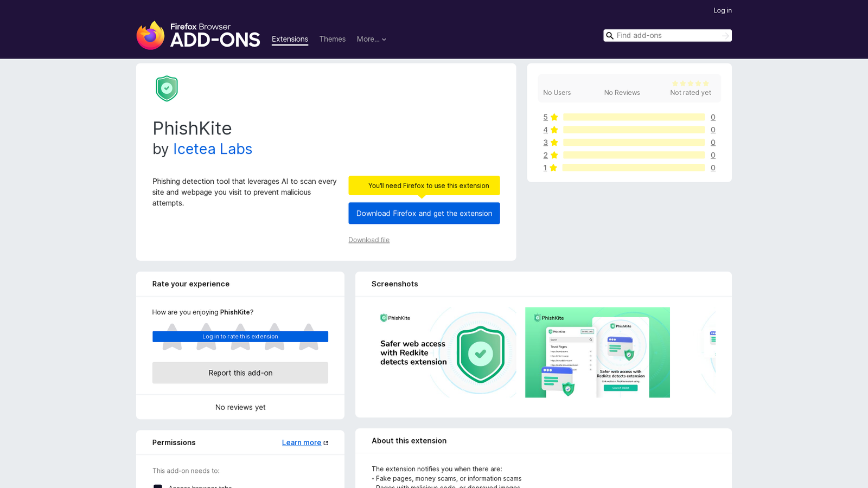The height and width of the screenshot is (488, 868).
Task: Click the number 4 rating link
Action: (x=545, y=130)
